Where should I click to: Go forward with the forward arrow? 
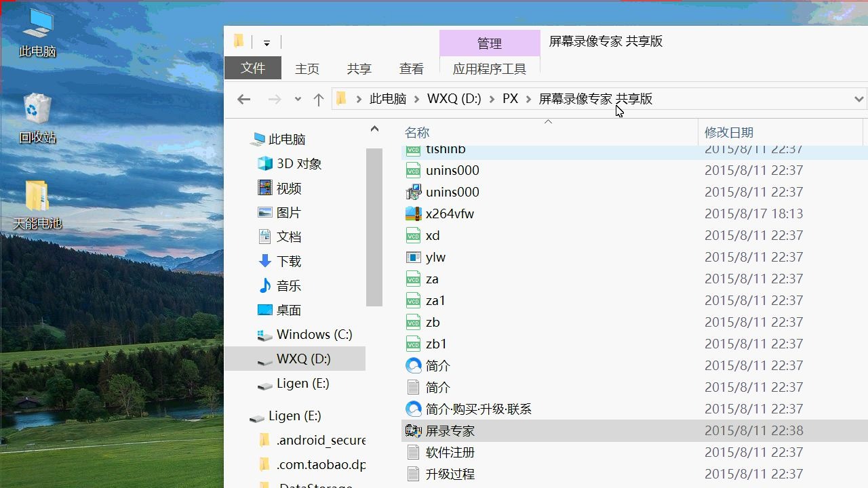[275, 100]
